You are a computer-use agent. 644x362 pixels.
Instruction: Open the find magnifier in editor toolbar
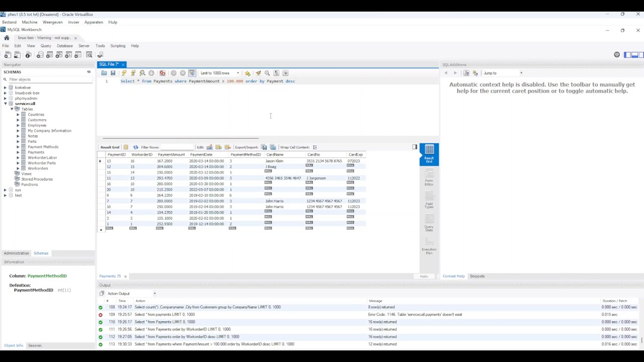267,73
